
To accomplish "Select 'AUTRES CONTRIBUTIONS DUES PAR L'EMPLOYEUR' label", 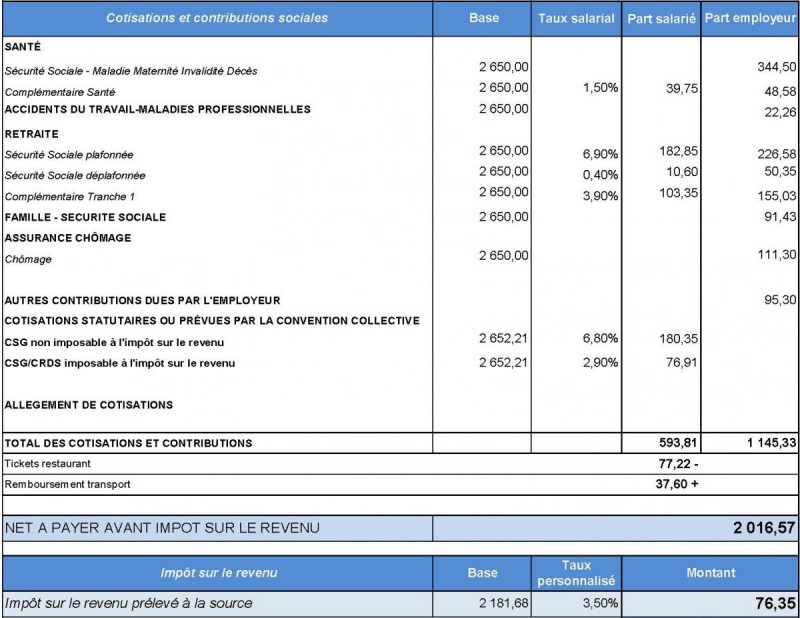I will tap(142, 301).
